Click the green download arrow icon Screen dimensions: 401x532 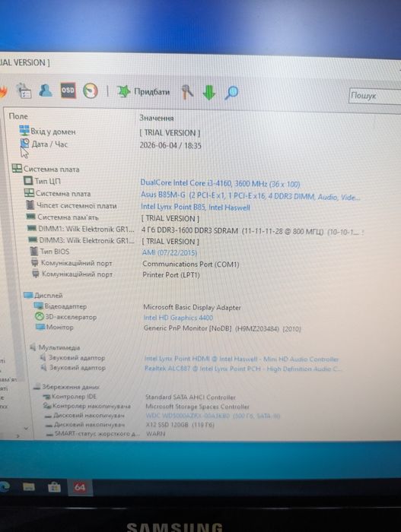[x=209, y=92]
